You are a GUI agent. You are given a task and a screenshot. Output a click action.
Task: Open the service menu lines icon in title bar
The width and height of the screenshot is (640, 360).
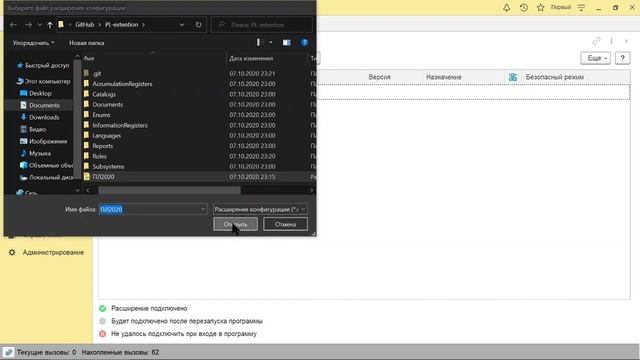pos(581,7)
